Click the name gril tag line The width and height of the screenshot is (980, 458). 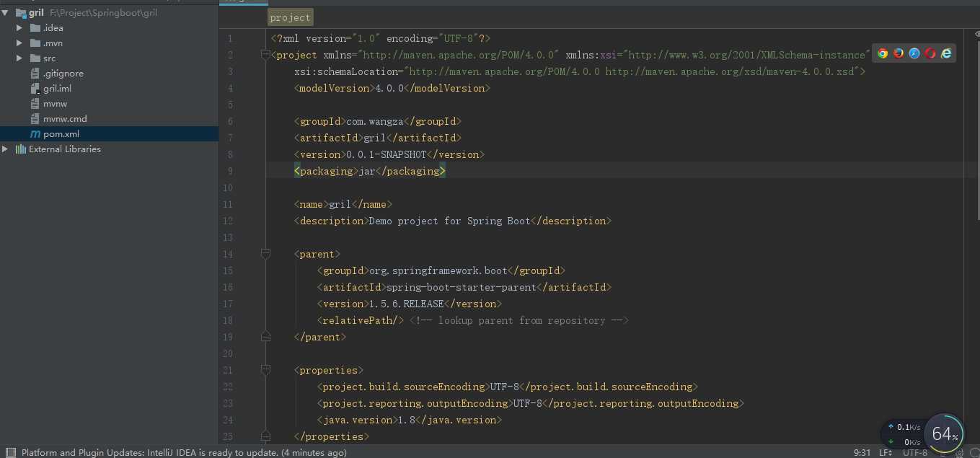coord(343,204)
